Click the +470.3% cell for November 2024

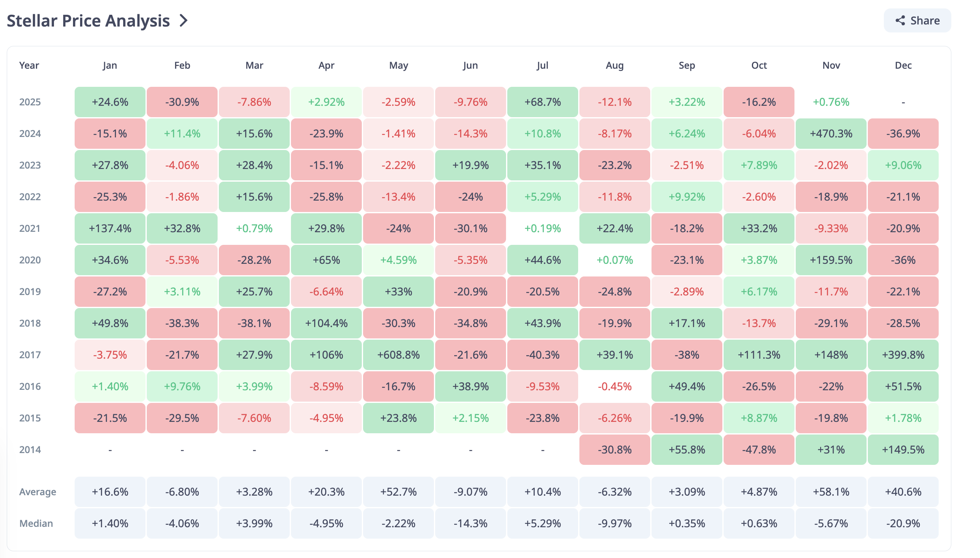pos(831,134)
